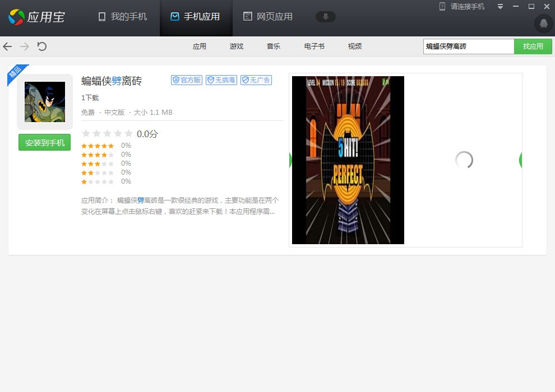The image size is (555, 392).
Task: Open the 我的手机 tab
Action: (122, 17)
